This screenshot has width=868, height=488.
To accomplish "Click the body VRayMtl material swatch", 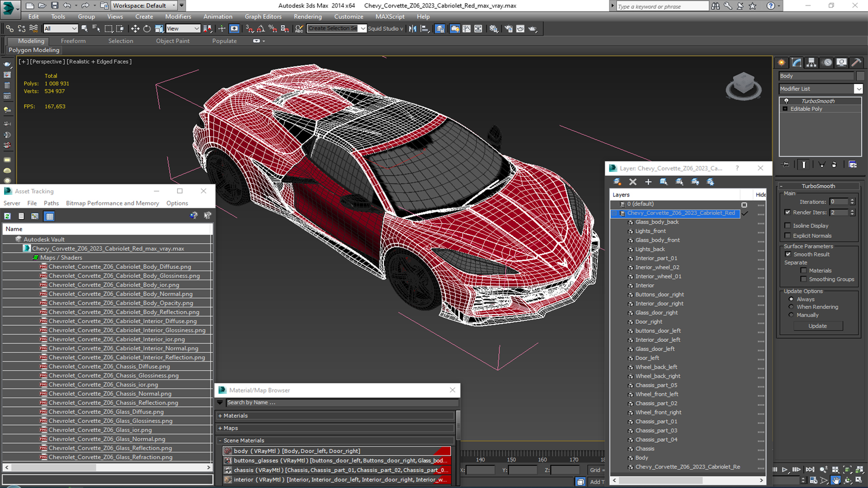I will [x=228, y=451].
